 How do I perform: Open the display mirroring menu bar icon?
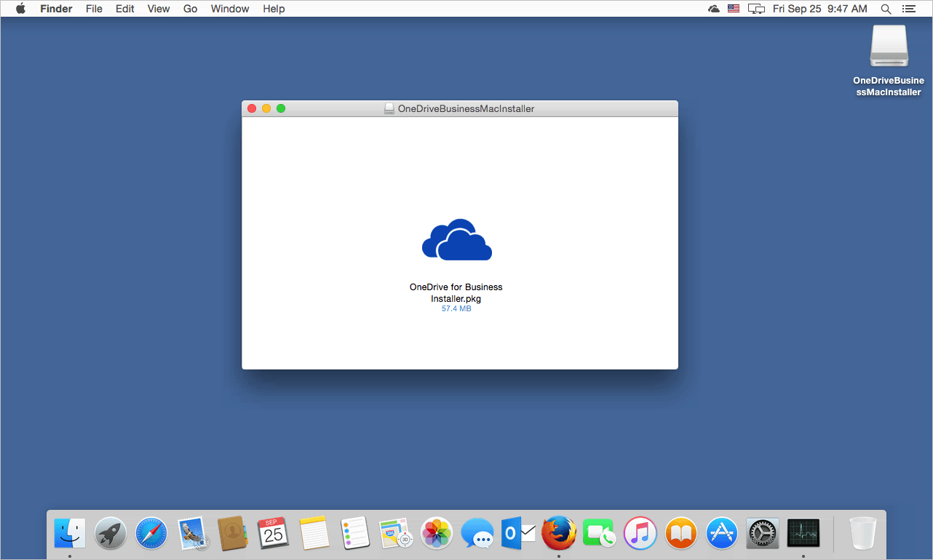pyautogui.click(x=757, y=9)
